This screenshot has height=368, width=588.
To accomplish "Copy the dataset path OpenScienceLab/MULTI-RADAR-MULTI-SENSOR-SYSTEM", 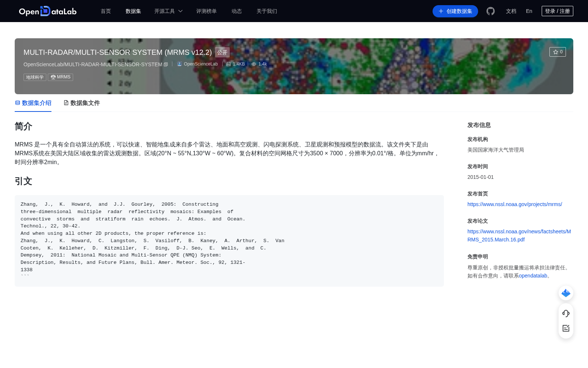I will (166, 64).
